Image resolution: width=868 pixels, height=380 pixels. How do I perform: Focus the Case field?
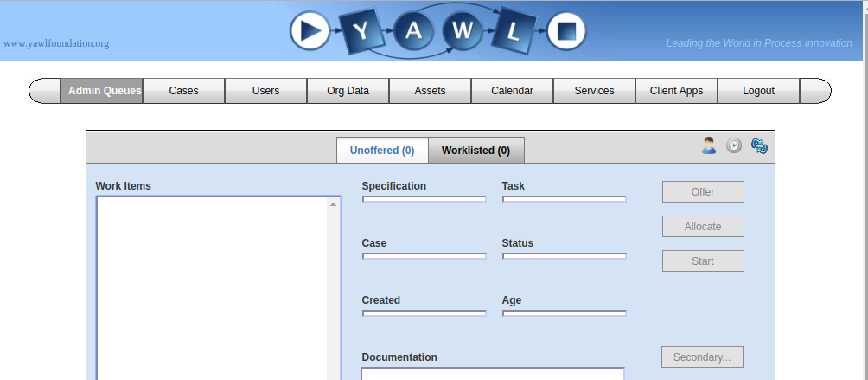(424, 256)
